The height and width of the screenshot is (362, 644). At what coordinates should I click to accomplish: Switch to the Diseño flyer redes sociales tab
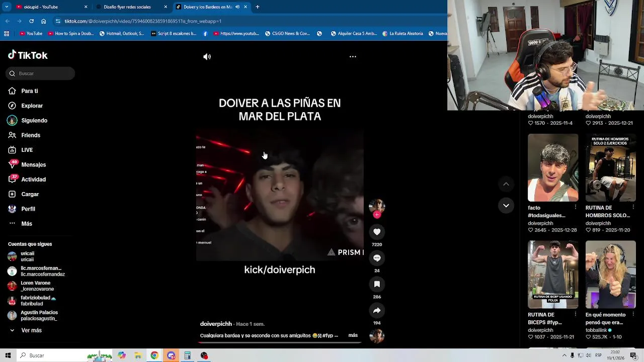click(x=131, y=7)
